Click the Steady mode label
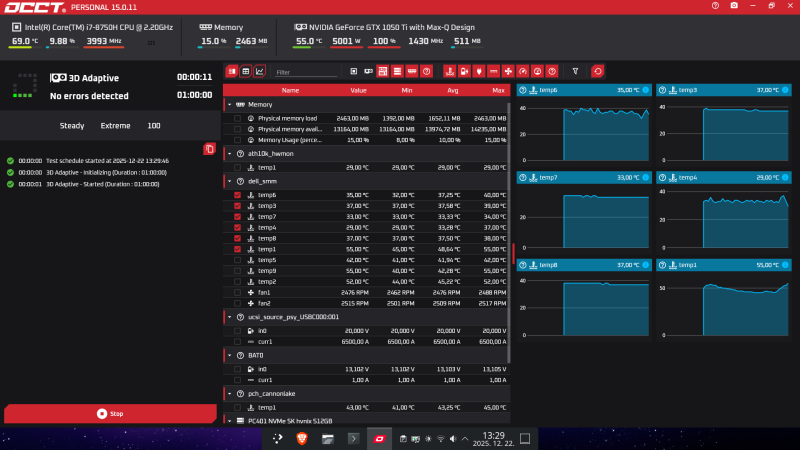This screenshot has width=800, height=450. pyautogui.click(x=72, y=126)
